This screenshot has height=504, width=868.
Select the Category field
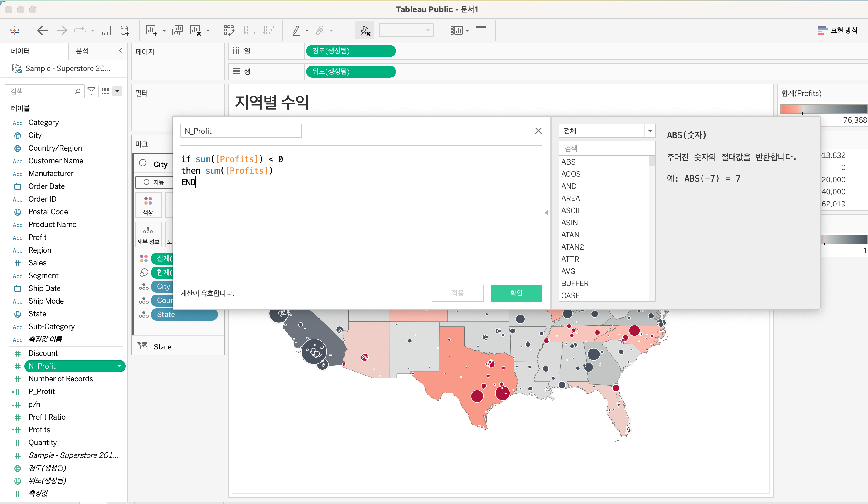[x=44, y=123]
